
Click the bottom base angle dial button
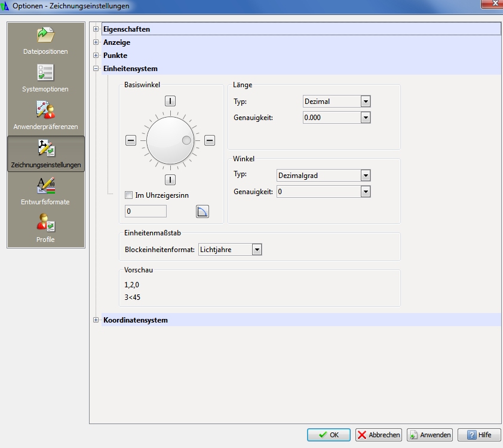click(x=170, y=180)
